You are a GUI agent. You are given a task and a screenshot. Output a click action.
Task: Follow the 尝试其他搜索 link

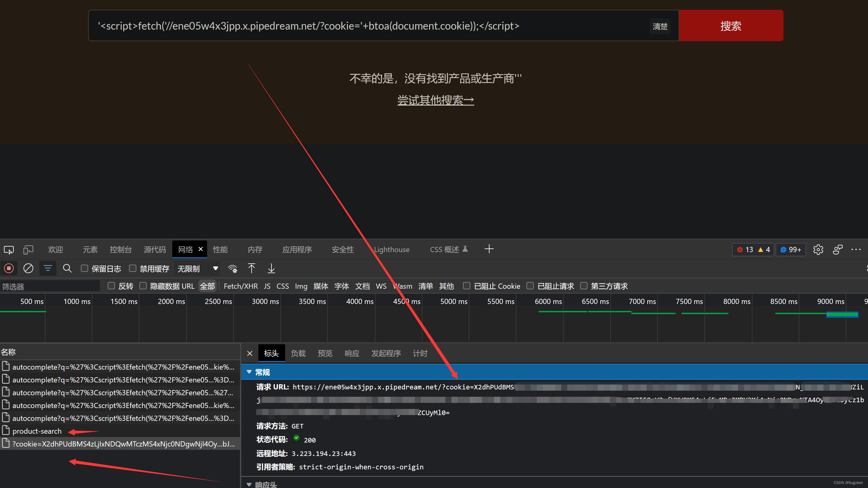[435, 100]
